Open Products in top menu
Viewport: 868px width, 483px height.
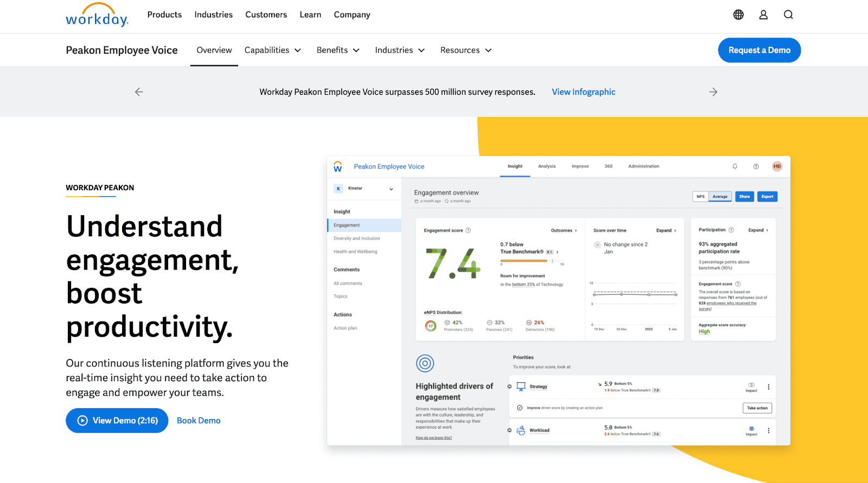[164, 15]
